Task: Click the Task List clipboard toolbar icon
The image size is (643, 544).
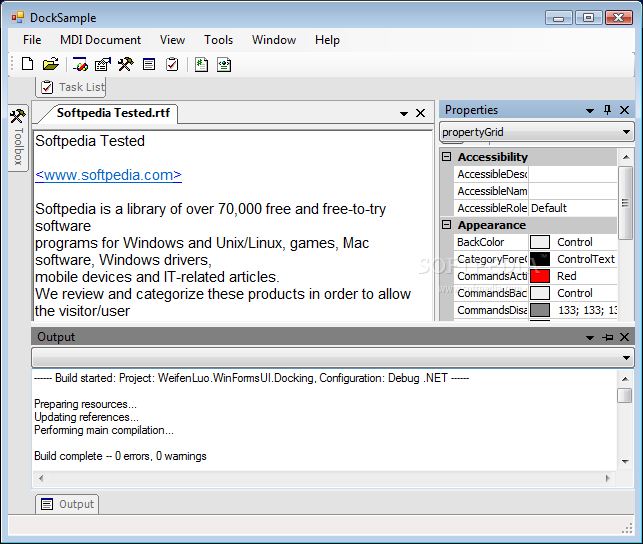Action: click(172, 64)
